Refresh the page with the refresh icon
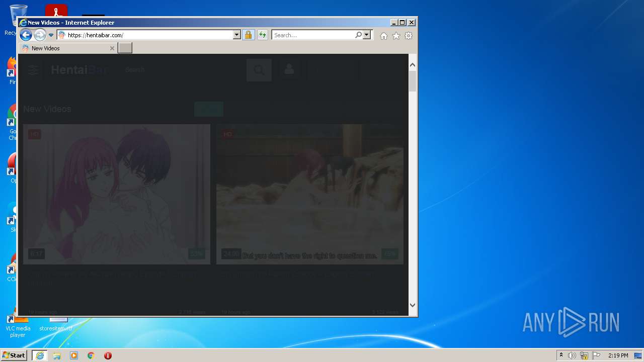Viewport: 644px width, 362px height. 262,35
